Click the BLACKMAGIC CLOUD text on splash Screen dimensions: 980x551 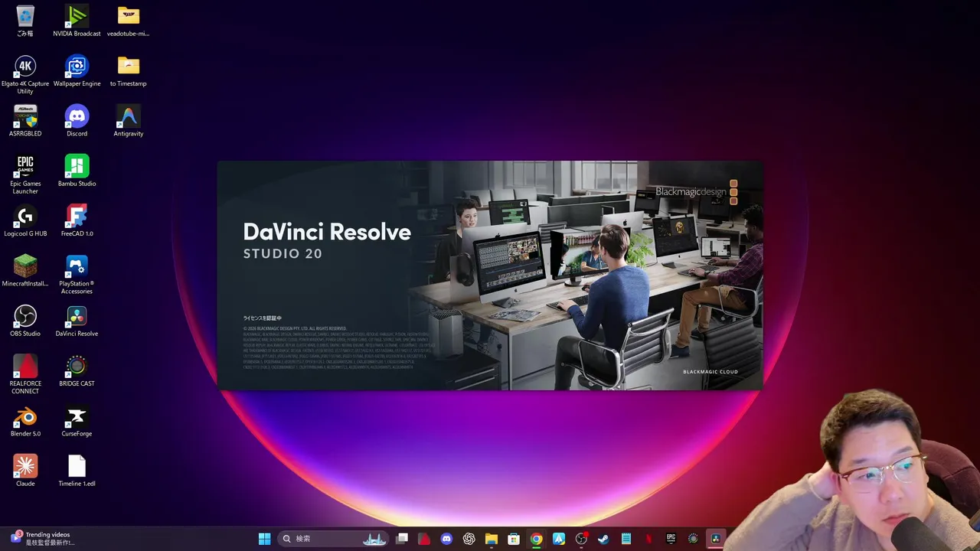pyautogui.click(x=710, y=372)
